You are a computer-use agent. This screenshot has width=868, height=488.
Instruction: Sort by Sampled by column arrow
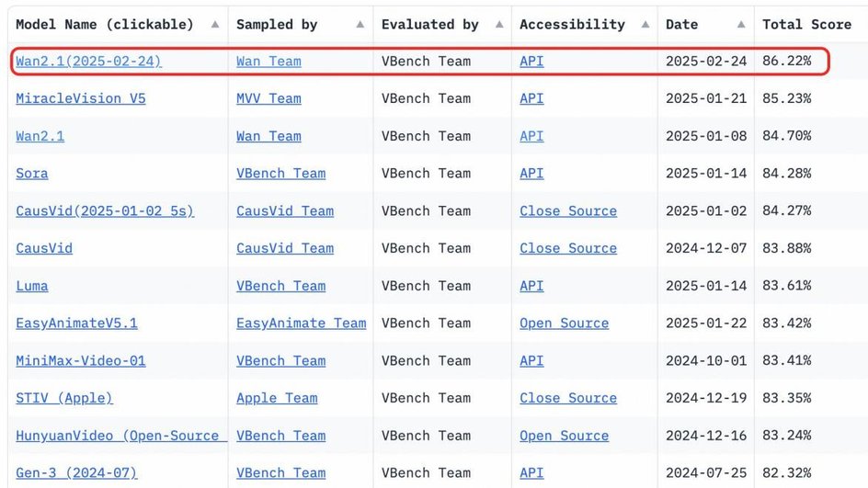[x=360, y=24]
